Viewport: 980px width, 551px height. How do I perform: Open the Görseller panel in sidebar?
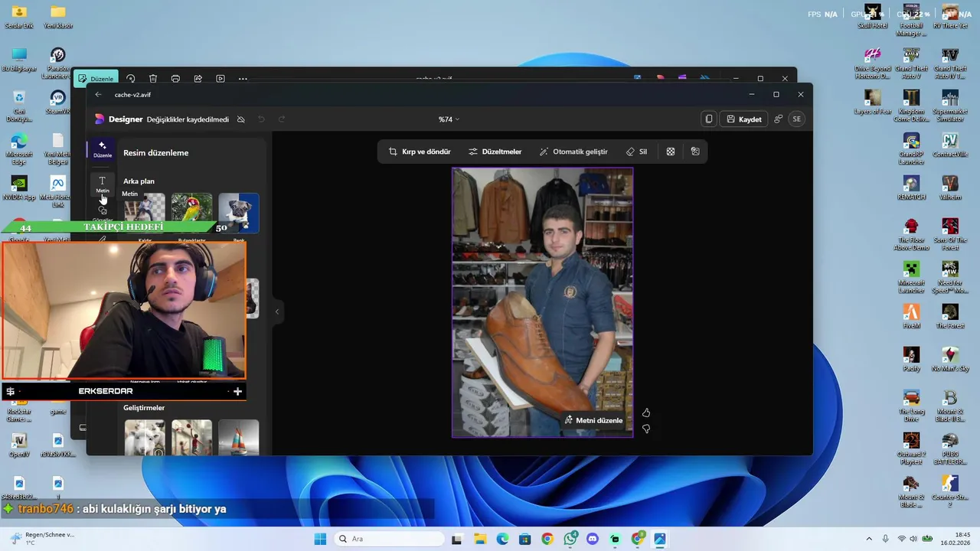tap(103, 212)
